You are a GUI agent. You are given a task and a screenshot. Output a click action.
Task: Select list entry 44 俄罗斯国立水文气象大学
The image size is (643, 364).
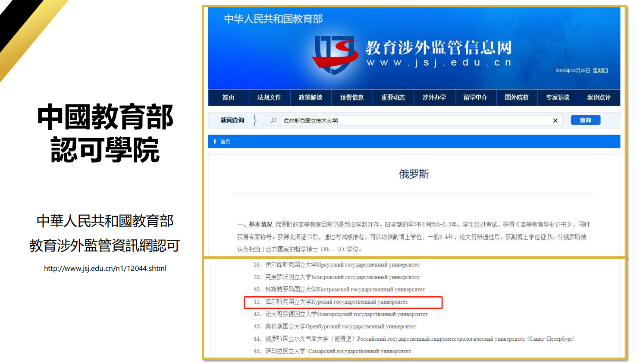tap(414, 339)
